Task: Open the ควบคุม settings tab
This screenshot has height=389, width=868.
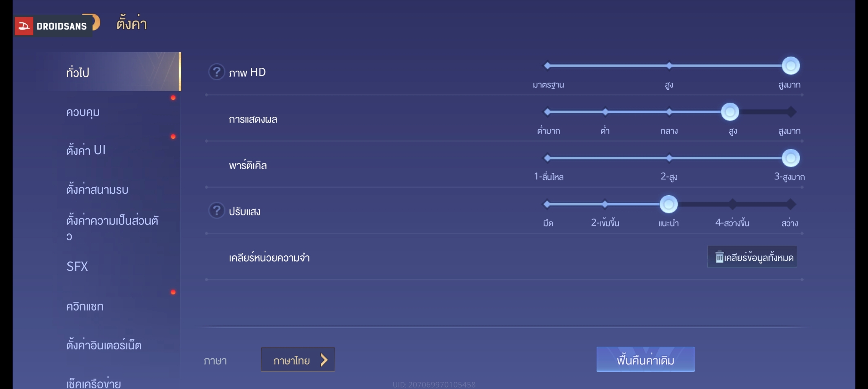Action: [83, 112]
